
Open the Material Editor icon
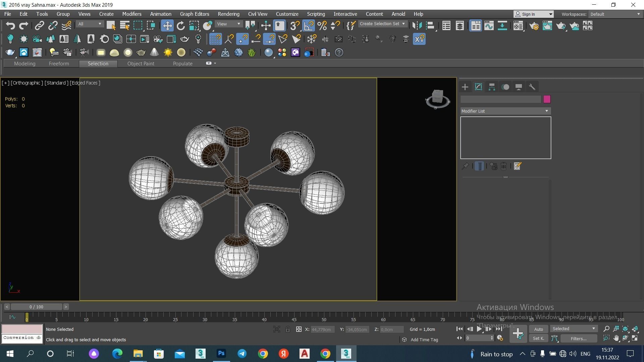pos(518,26)
